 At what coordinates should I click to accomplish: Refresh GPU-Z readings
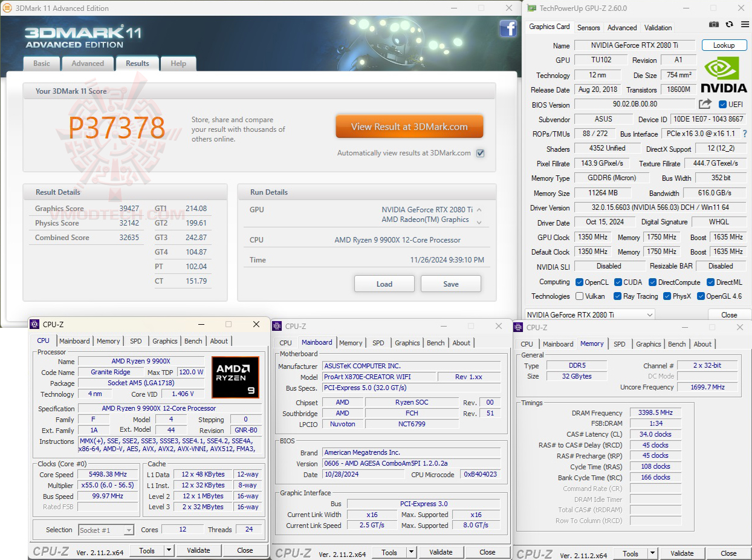(x=729, y=24)
